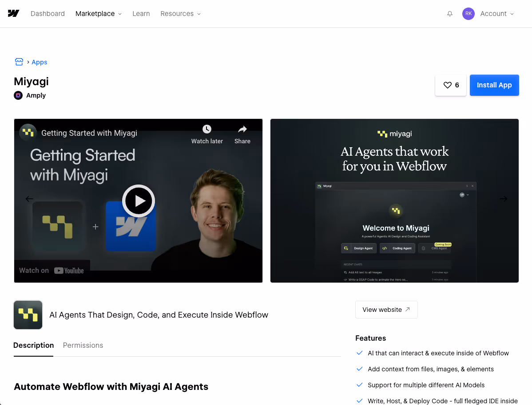532x405 pixels.
Task: Click the heart like icon
Action: [x=448, y=85]
